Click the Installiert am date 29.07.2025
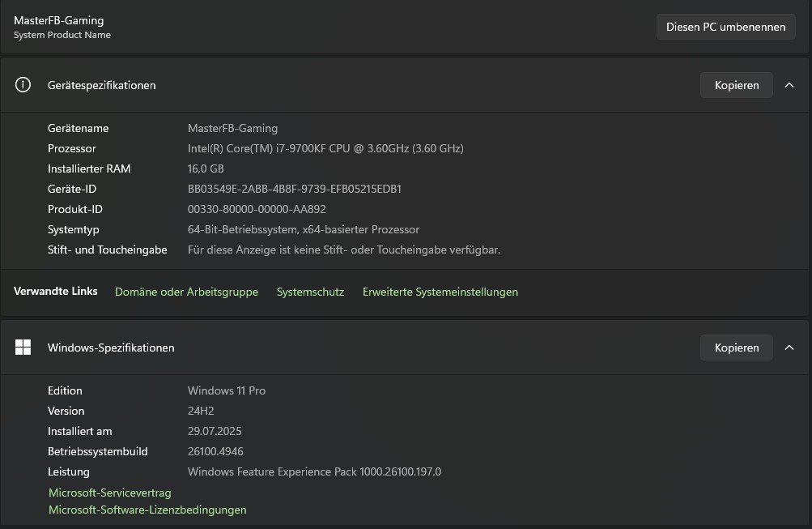The height and width of the screenshot is (529, 812). coord(215,431)
